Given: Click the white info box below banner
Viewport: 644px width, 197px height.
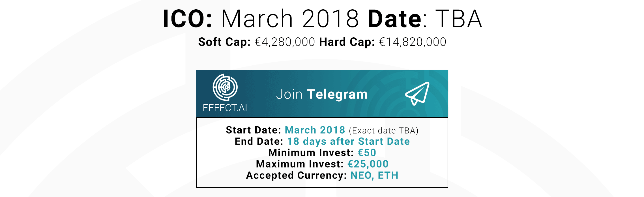Looking at the screenshot, I should pyautogui.click(x=322, y=152).
